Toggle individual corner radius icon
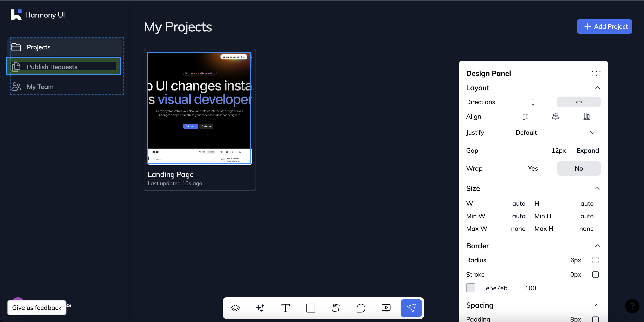The width and height of the screenshot is (644, 322). [595, 260]
